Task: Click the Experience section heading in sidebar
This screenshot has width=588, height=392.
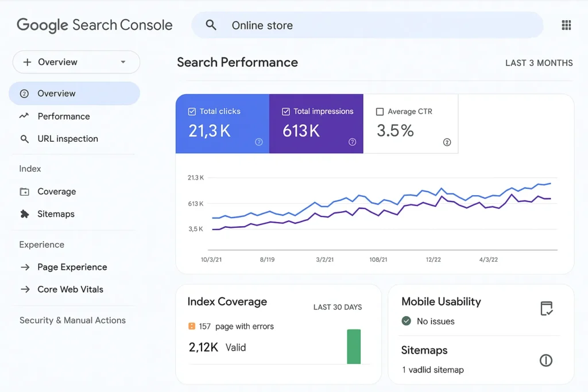Action: click(41, 244)
